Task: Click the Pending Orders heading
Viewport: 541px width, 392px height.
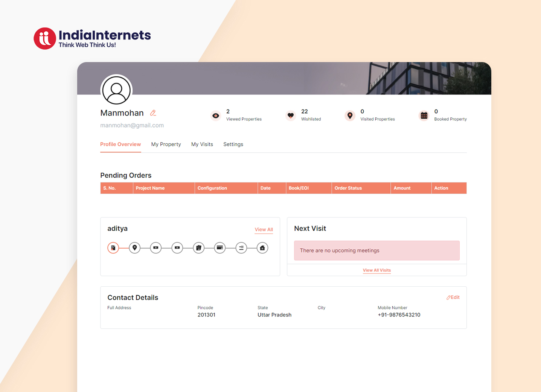Action: tap(126, 175)
